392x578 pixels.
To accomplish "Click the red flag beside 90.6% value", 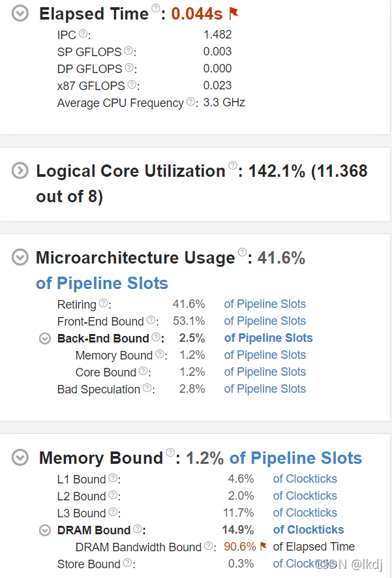I will coord(264,547).
